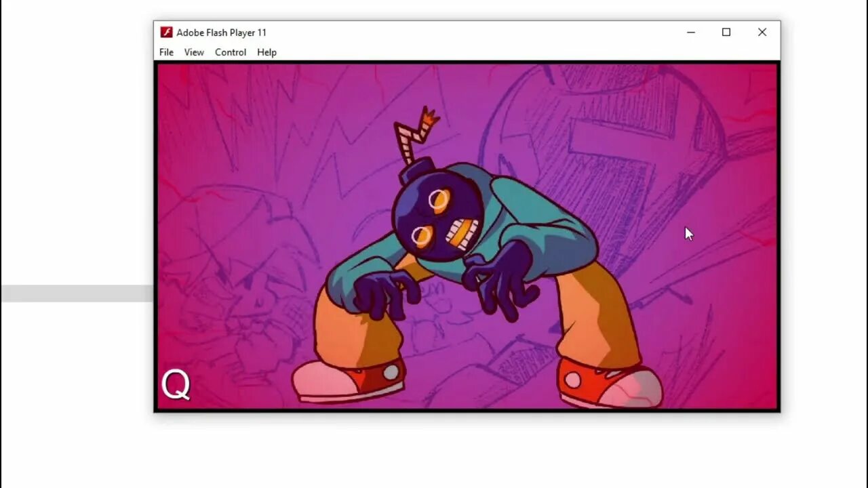Close the Adobe Flash Player window
This screenshot has width=868, height=488.
point(762,32)
